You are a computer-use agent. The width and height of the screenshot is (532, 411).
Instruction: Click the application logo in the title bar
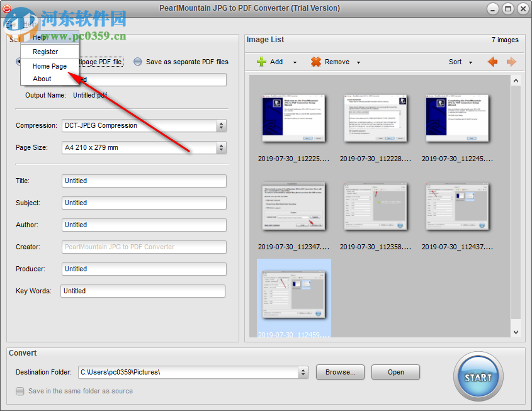[x=7, y=8]
